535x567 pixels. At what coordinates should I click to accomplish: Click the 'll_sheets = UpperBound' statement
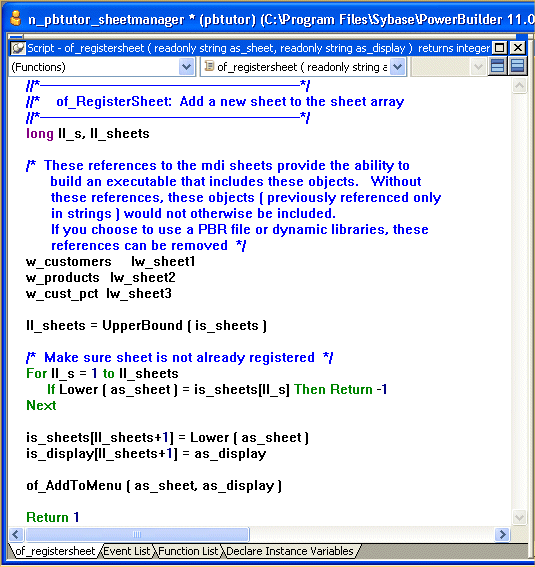click(146, 325)
